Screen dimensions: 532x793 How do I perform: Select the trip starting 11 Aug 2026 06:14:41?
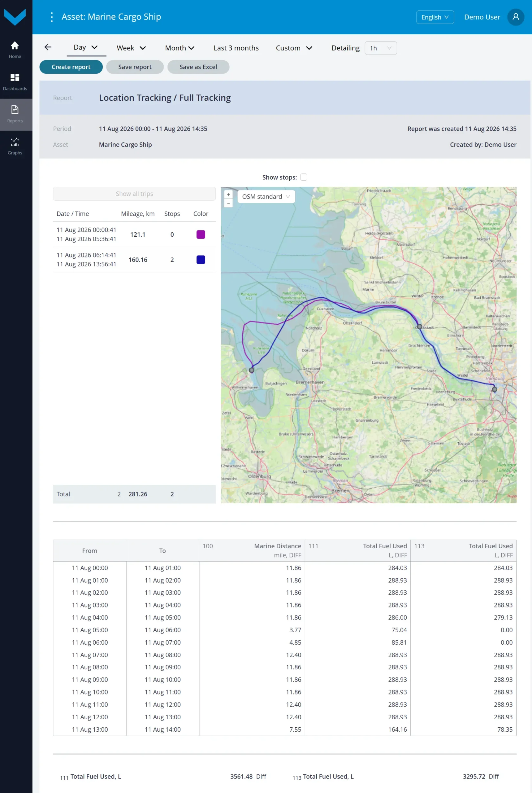click(134, 260)
